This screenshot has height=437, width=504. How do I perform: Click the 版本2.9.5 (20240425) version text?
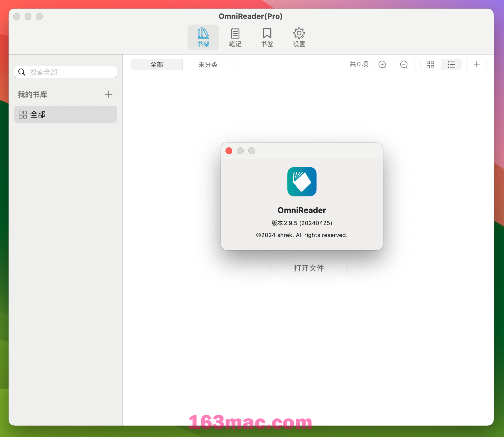tap(302, 223)
